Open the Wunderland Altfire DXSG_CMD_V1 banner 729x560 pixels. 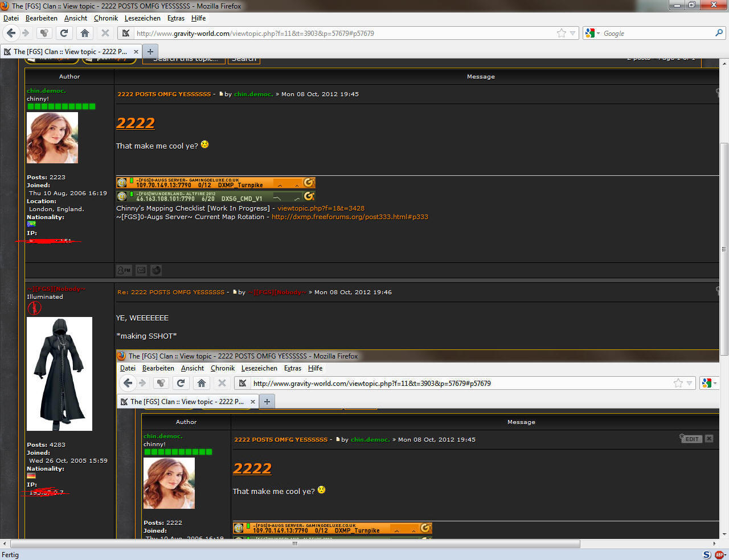tap(216, 196)
